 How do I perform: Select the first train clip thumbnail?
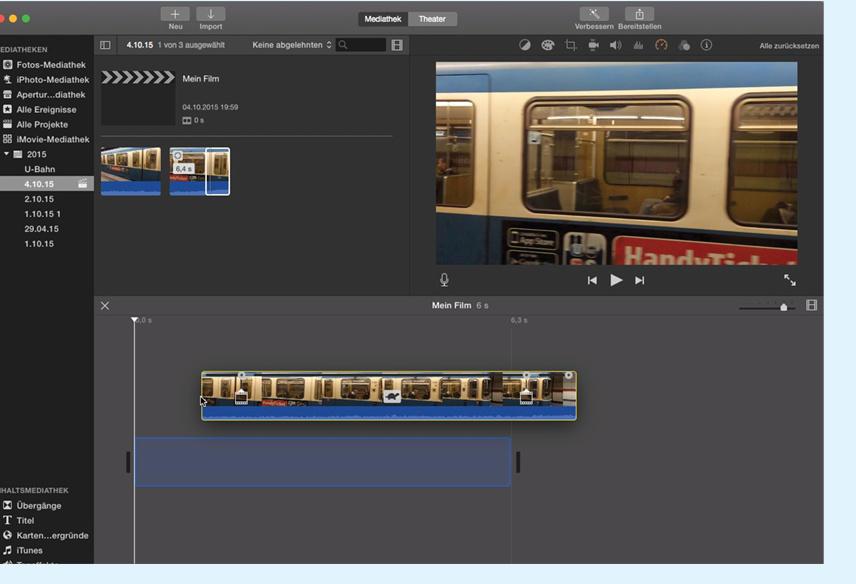point(131,171)
